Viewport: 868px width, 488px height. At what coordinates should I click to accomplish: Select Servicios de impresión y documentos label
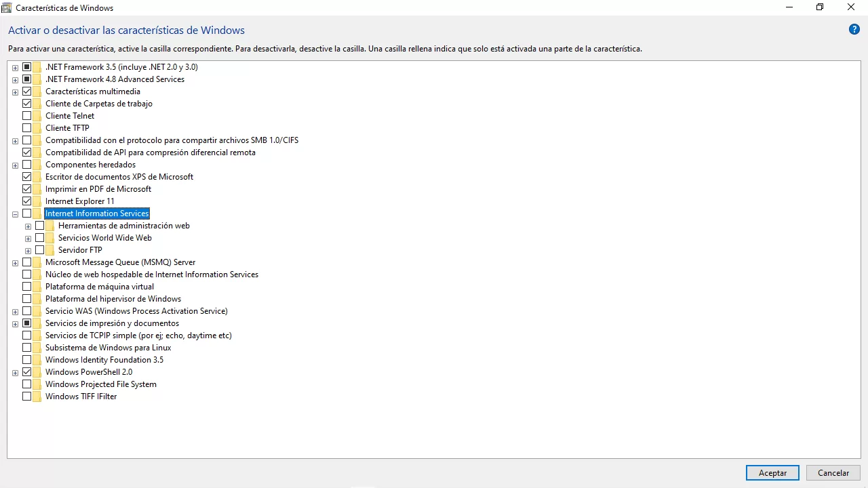(x=113, y=323)
